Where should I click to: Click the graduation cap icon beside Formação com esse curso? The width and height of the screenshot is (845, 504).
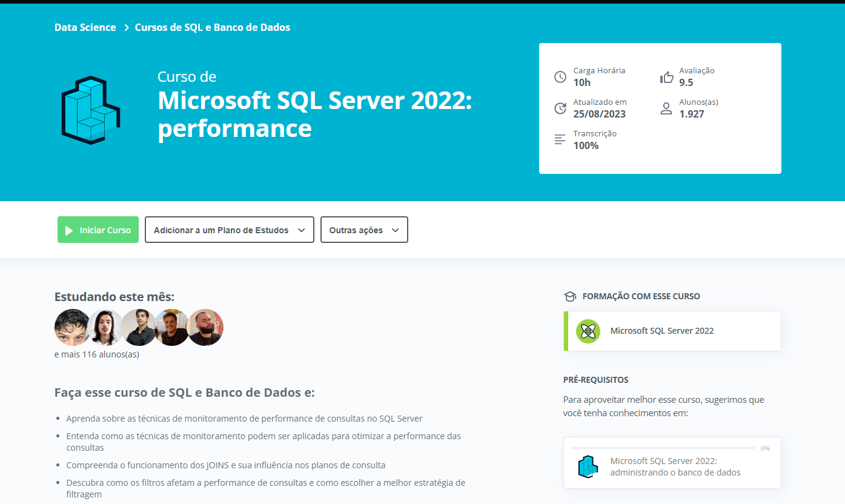coord(569,296)
